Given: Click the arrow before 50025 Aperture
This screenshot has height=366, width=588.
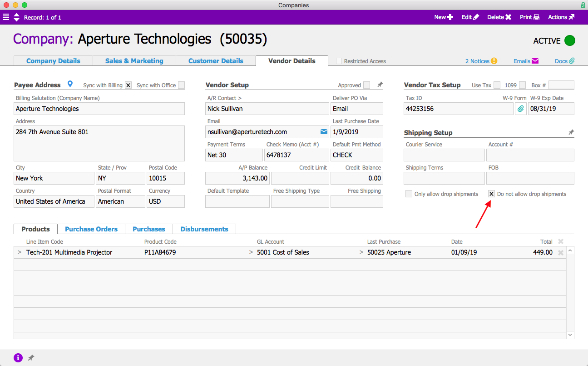Looking at the screenshot, I should pos(361,252).
